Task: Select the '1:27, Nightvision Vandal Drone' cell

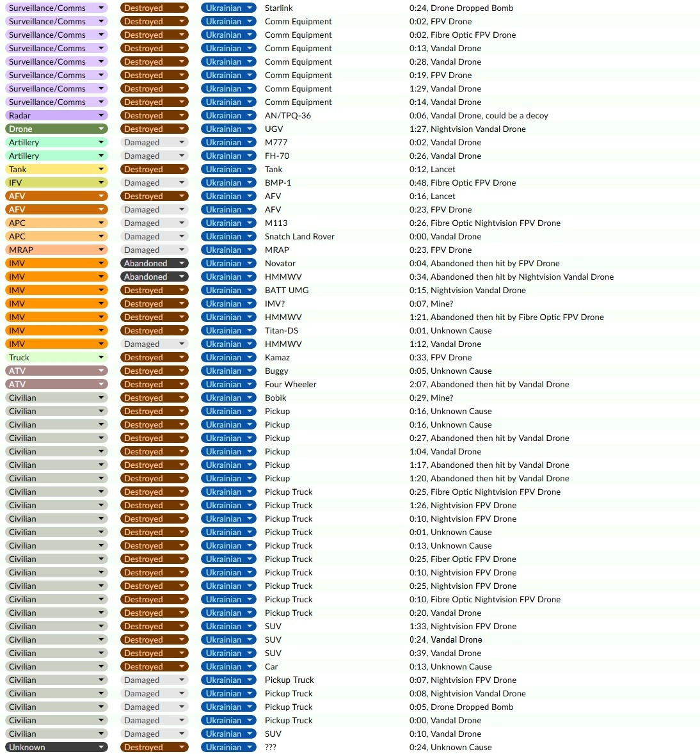Action: click(x=468, y=129)
